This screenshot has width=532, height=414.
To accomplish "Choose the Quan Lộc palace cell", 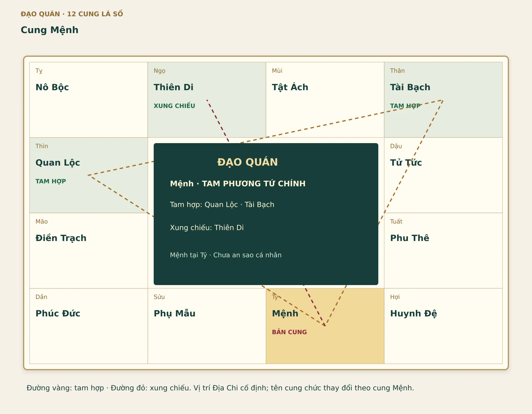I will pos(89,175).
